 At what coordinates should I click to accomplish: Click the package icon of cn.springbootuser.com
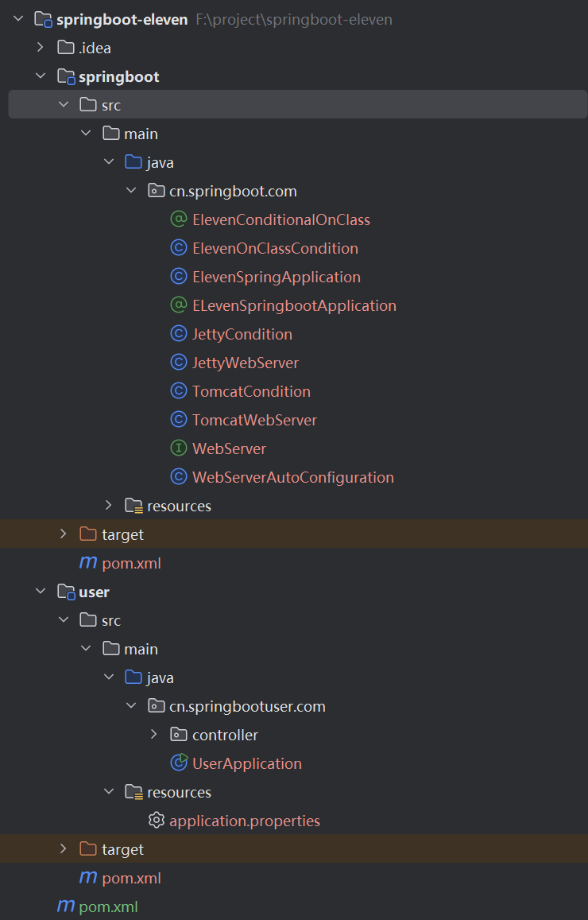point(156,706)
